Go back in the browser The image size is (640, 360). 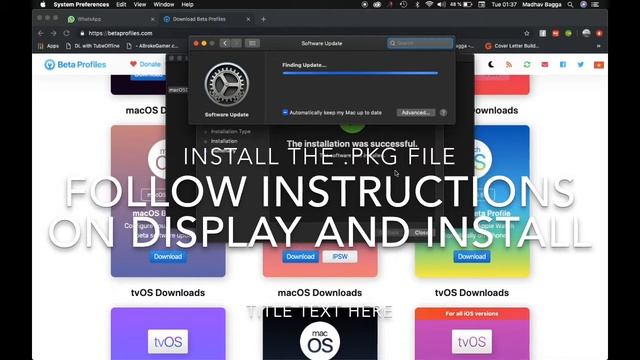40,33
